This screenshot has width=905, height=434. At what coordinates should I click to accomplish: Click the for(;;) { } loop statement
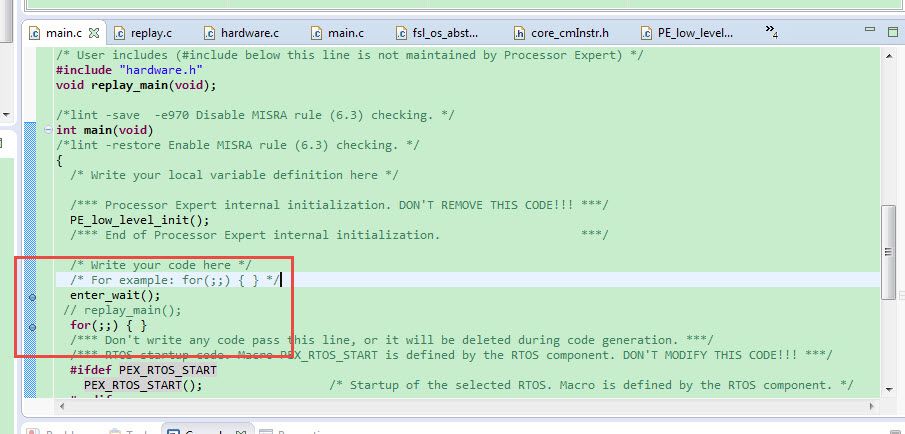pos(109,325)
